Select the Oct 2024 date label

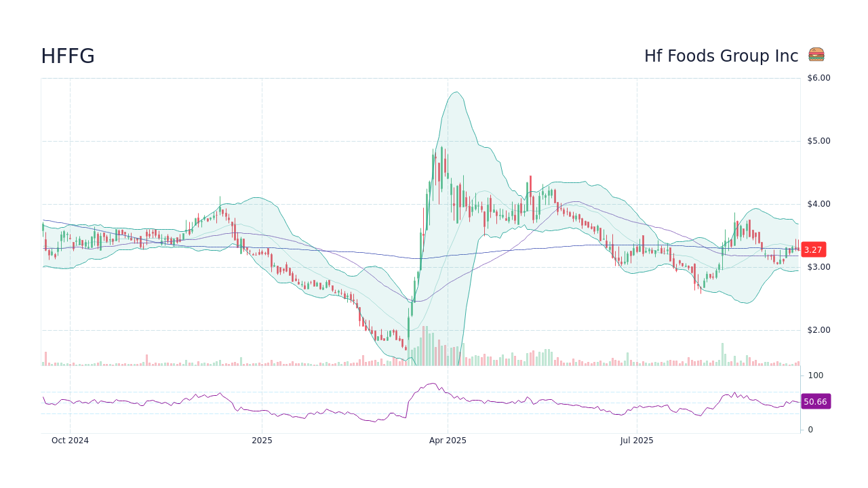(70, 440)
